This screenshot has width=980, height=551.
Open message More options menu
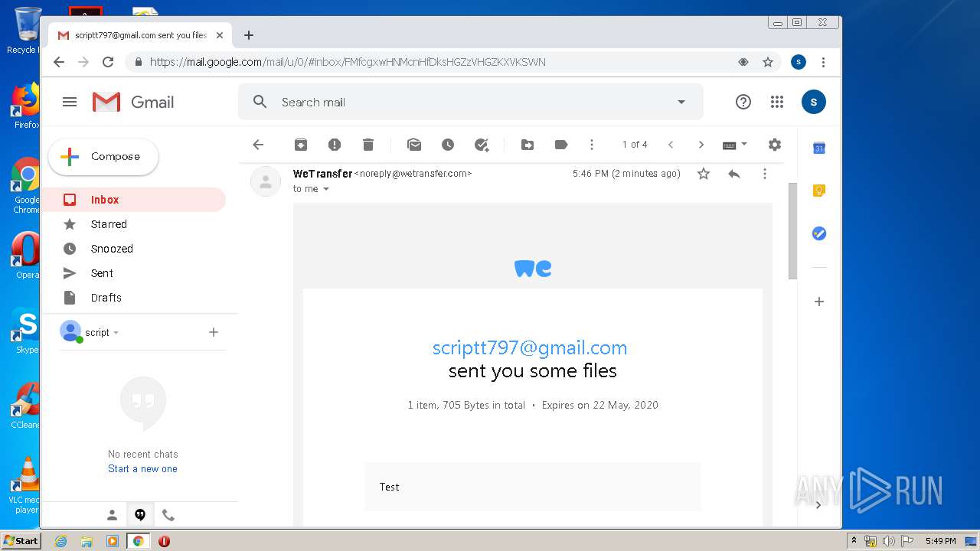click(x=764, y=174)
